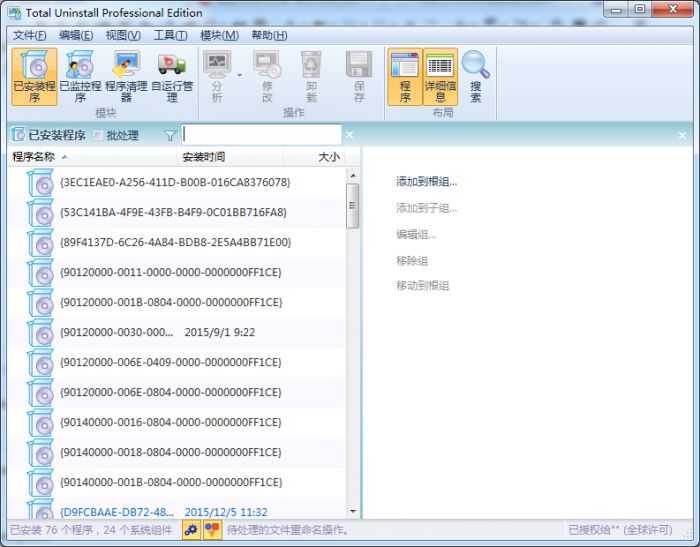The height and width of the screenshot is (547, 700).
Task: Click the disc icon of {3EC1EAE0...} row
Action: coord(41,183)
